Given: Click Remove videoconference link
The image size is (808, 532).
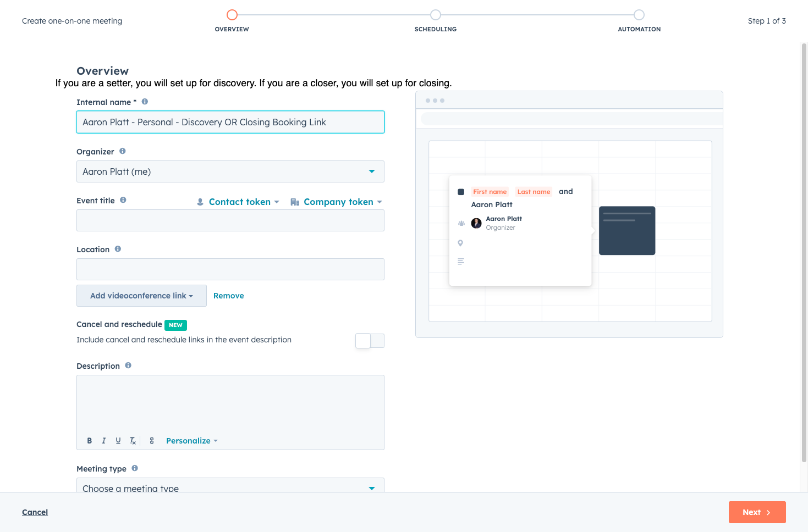Looking at the screenshot, I should coord(229,296).
